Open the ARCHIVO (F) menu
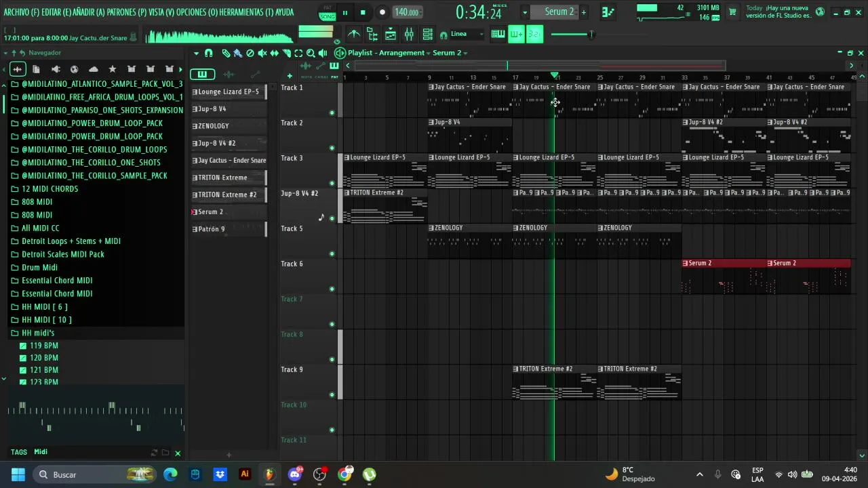868x488 pixels. [21, 12]
